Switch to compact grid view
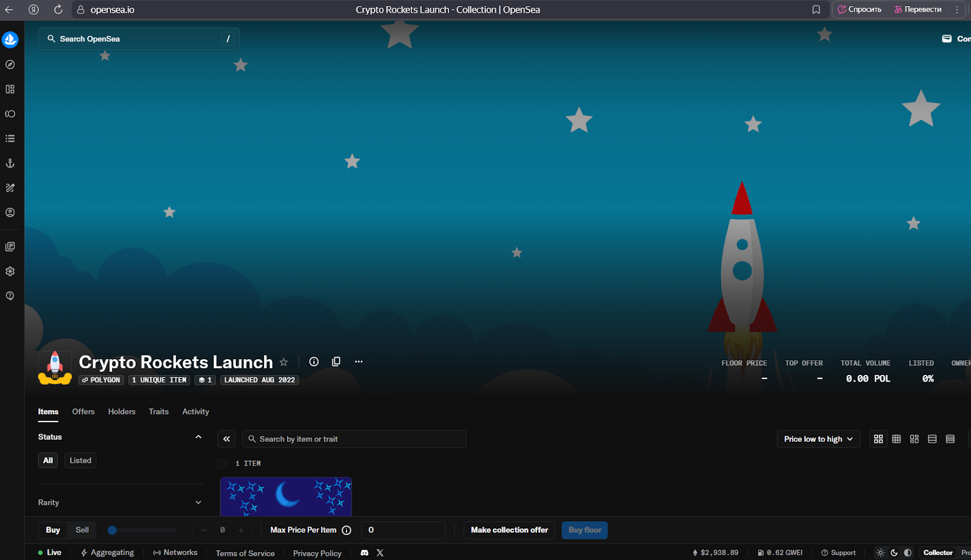The image size is (971, 560). coord(896,439)
